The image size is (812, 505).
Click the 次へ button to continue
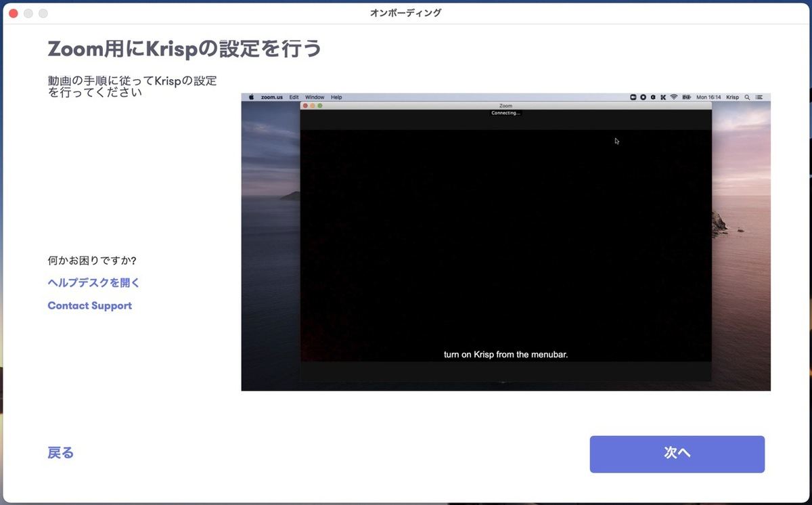pyautogui.click(x=677, y=454)
